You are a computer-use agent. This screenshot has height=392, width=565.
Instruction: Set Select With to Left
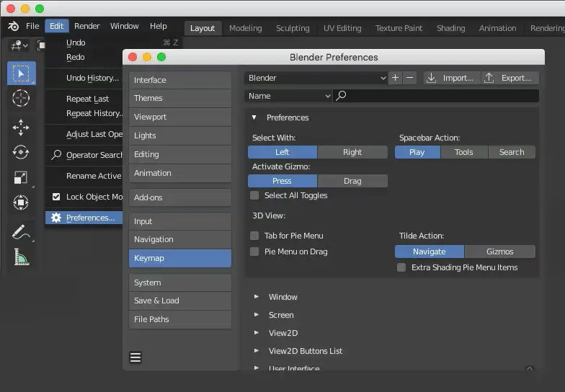point(282,152)
